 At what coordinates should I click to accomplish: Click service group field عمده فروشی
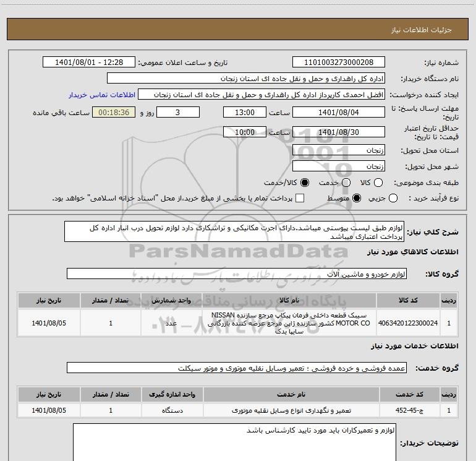[237, 368]
